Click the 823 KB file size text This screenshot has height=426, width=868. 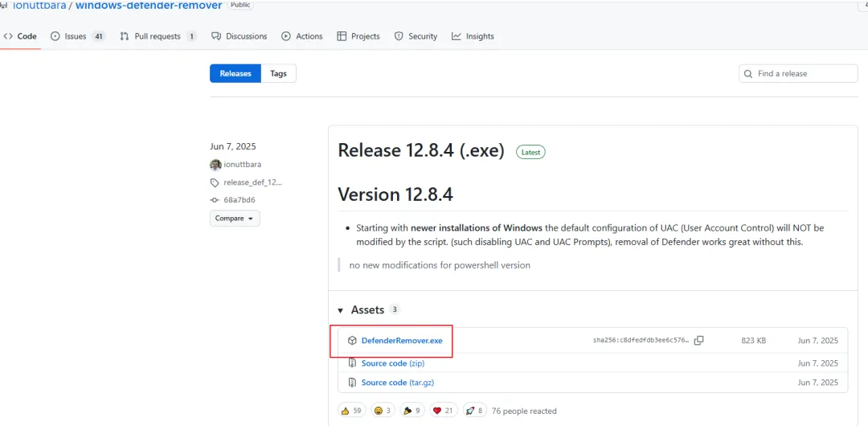pyautogui.click(x=753, y=341)
